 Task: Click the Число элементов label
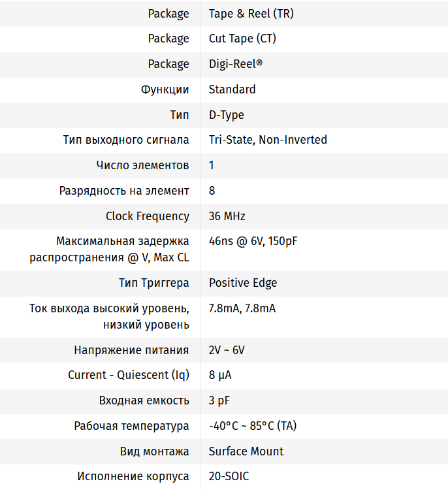142,165
